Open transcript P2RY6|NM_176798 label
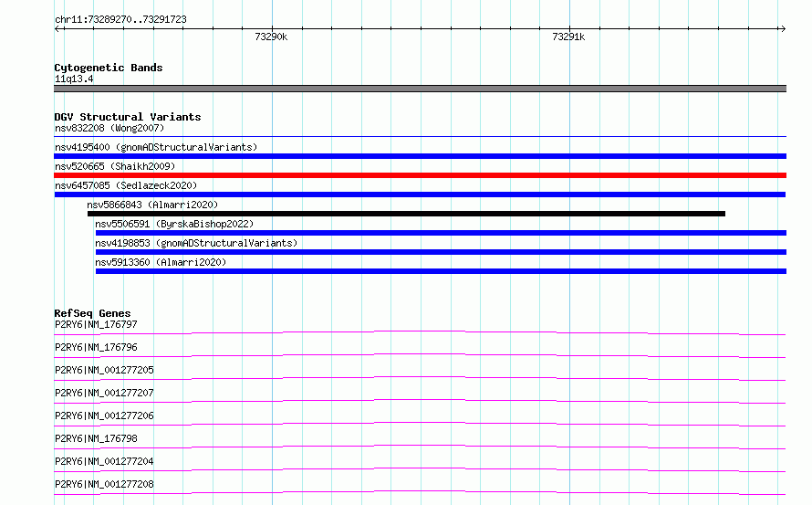This screenshot has width=812, height=505. tap(96, 438)
